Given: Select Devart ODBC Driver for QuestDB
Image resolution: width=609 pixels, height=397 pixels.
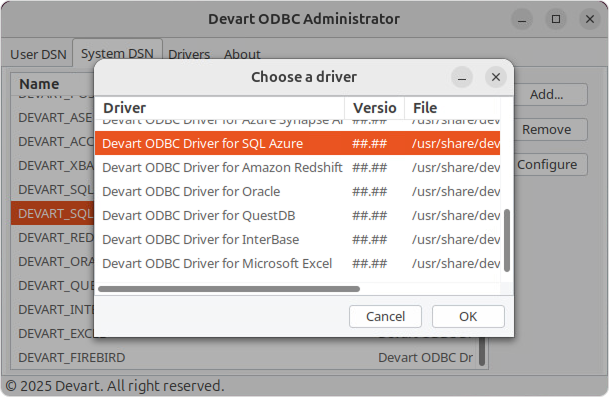Looking at the screenshot, I should coord(298,216).
